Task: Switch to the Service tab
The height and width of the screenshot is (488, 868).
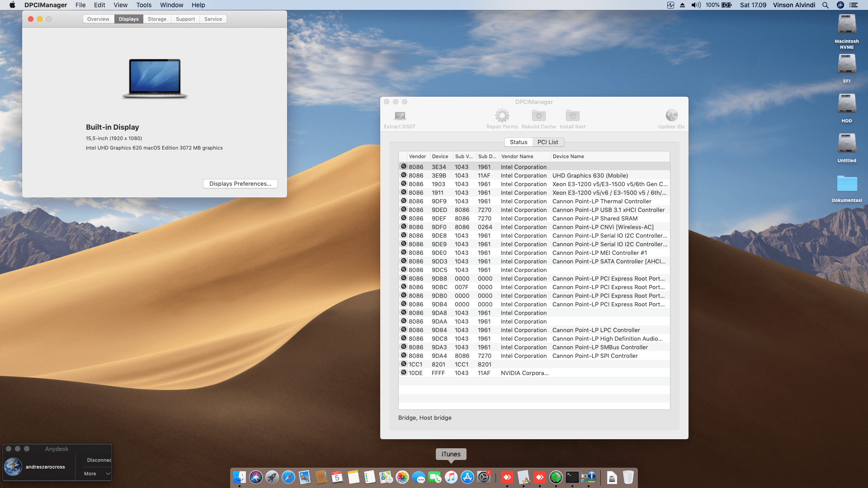Action: pos(213,19)
